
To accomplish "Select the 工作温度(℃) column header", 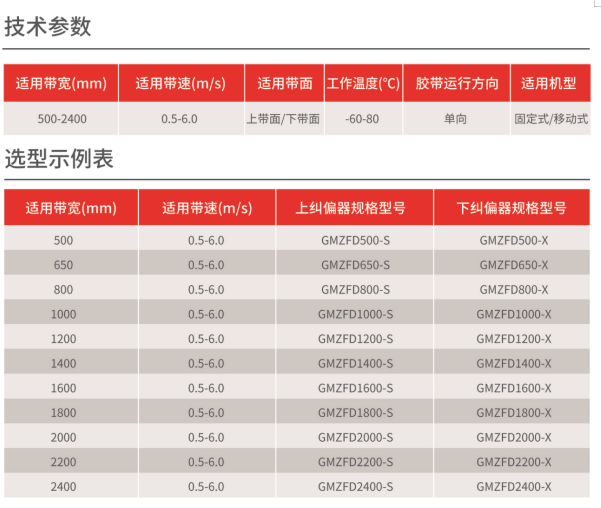I will click(x=362, y=83).
